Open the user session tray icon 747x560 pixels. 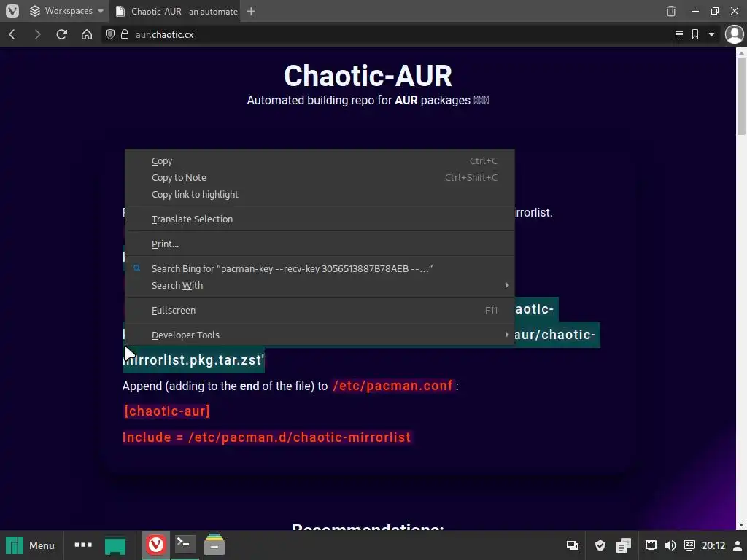pos(738,545)
